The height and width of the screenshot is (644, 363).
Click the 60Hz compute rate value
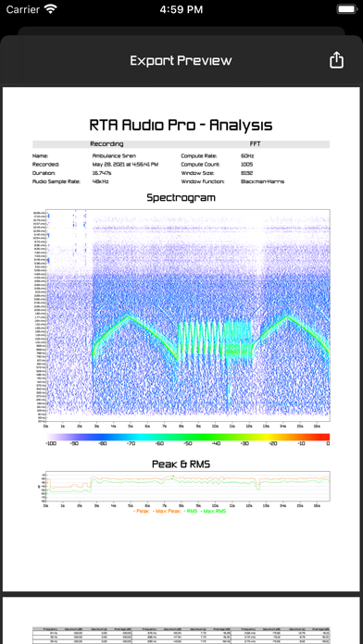(247, 156)
